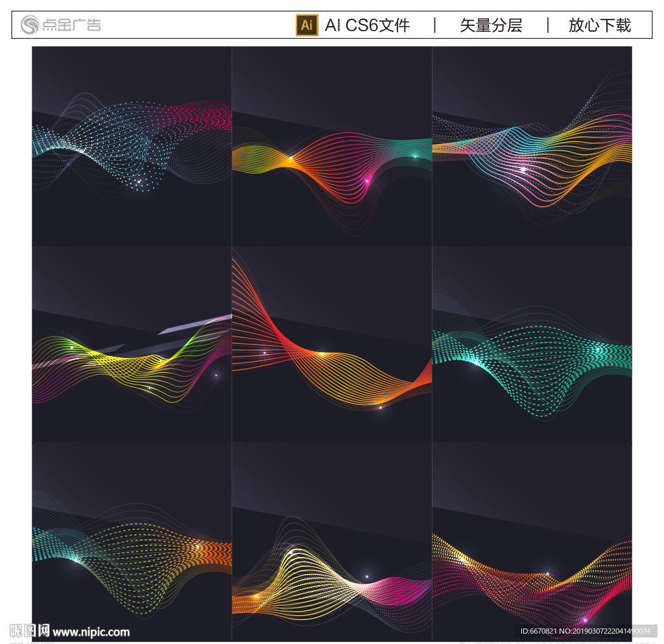Select the teal dashed wave thumbnail
664x644 pixels.
tap(532, 344)
